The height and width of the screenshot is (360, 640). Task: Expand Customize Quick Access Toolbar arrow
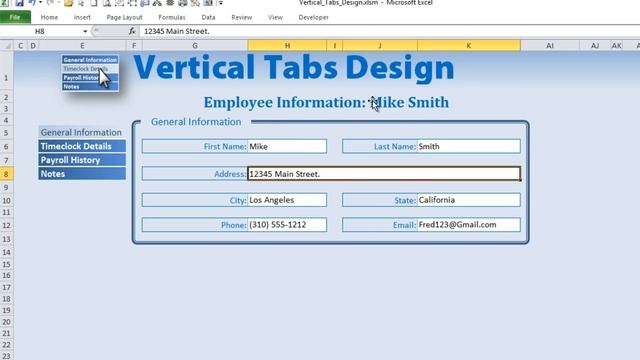[221, 3]
